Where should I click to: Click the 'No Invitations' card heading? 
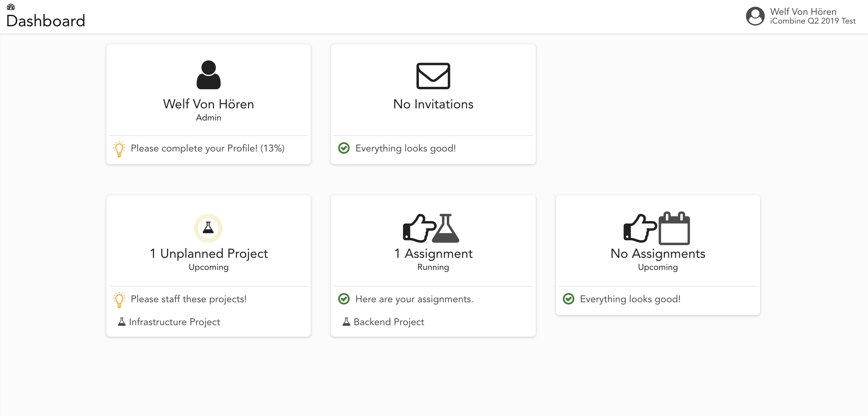[x=433, y=104]
